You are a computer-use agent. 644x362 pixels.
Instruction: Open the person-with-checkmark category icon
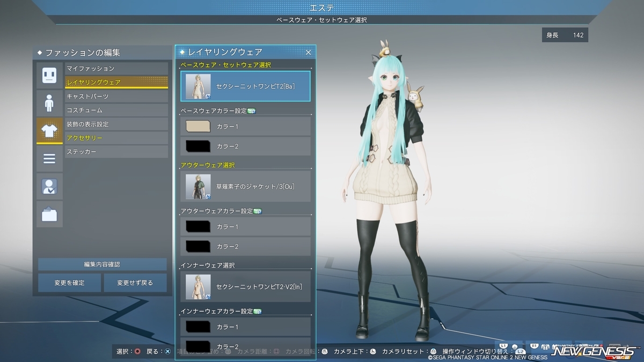[49, 187]
